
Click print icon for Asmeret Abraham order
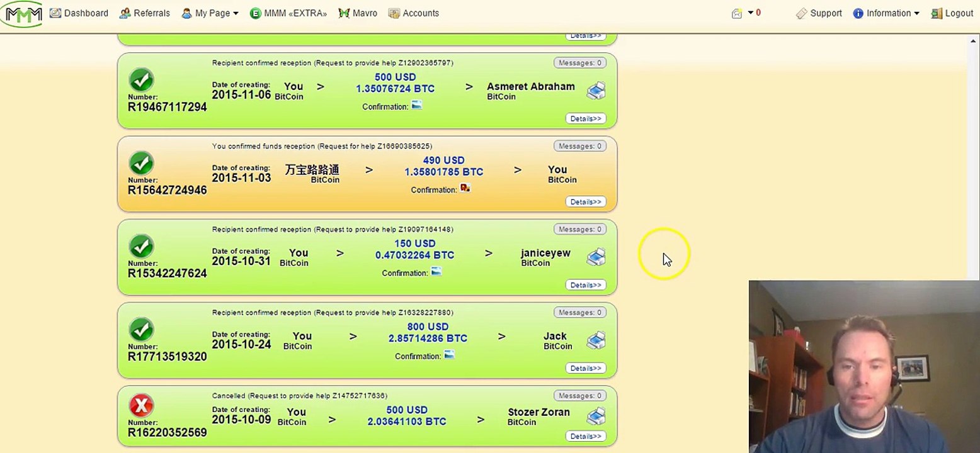click(596, 91)
